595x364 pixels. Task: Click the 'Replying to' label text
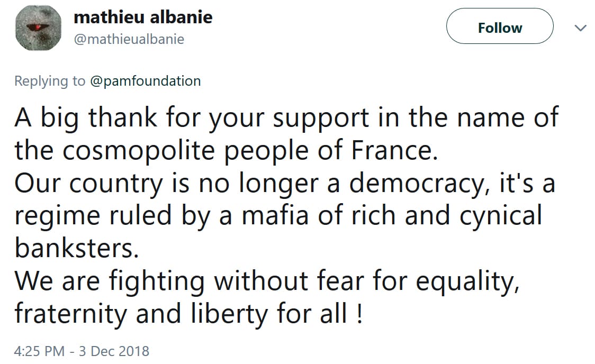coord(50,81)
